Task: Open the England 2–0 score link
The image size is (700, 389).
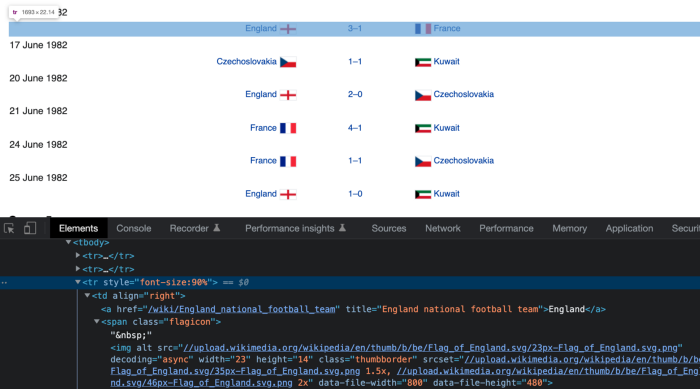Action: [355, 94]
